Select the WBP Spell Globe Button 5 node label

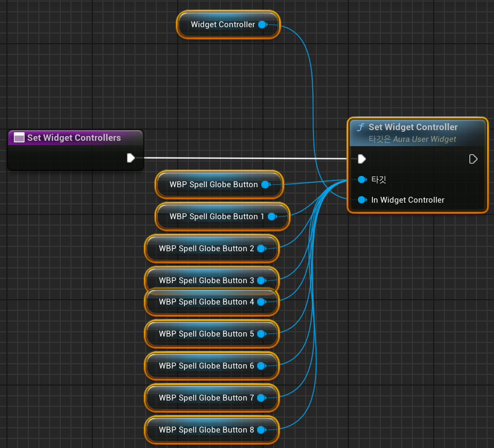[206, 334]
